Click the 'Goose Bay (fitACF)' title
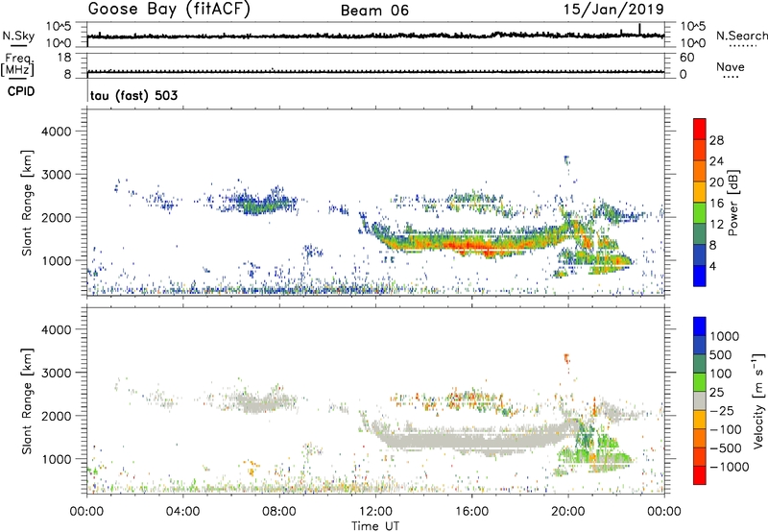This screenshot has height=532, width=768. point(169,9)
